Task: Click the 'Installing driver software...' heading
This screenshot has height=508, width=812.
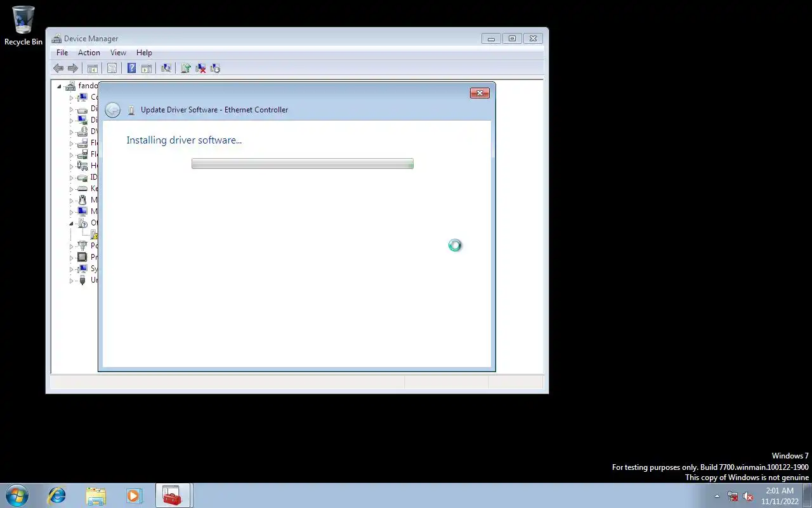Action: coord(184,140)
